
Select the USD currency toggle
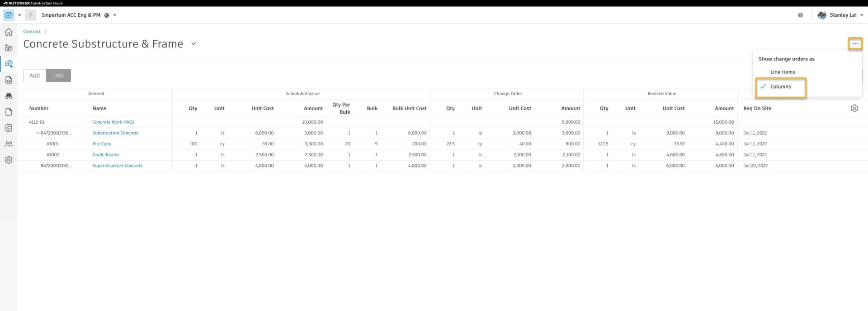coord(58,76)
